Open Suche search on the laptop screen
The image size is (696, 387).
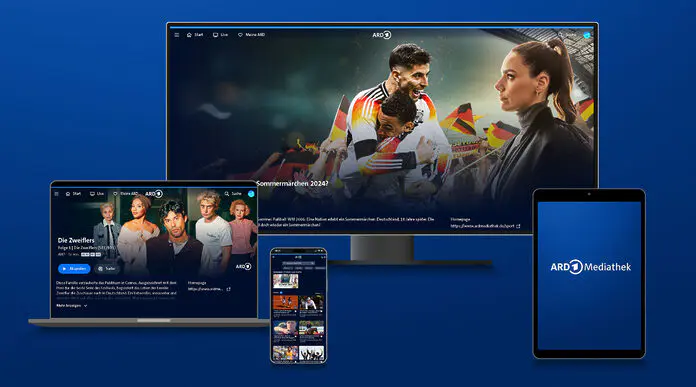233,194
